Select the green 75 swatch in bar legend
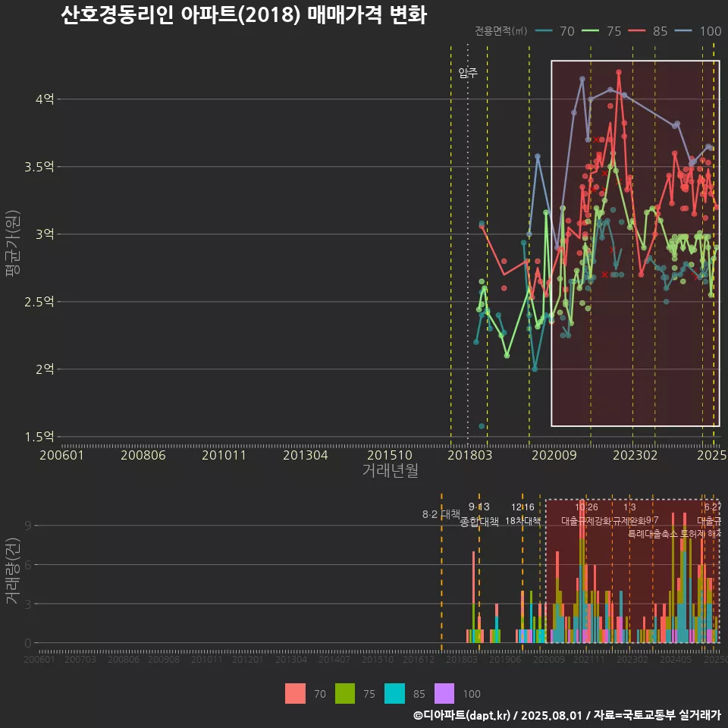 [x=345, y=694]
